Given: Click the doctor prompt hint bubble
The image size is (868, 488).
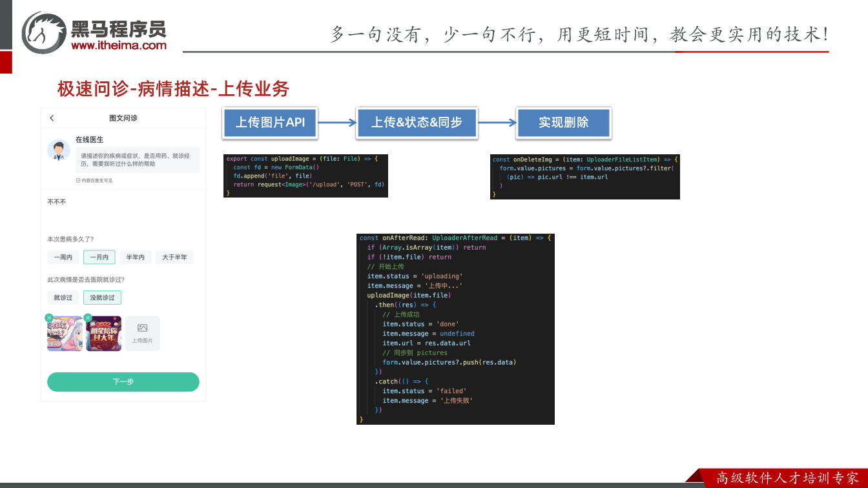Looking at the screenshot, I should pos(138,159).
